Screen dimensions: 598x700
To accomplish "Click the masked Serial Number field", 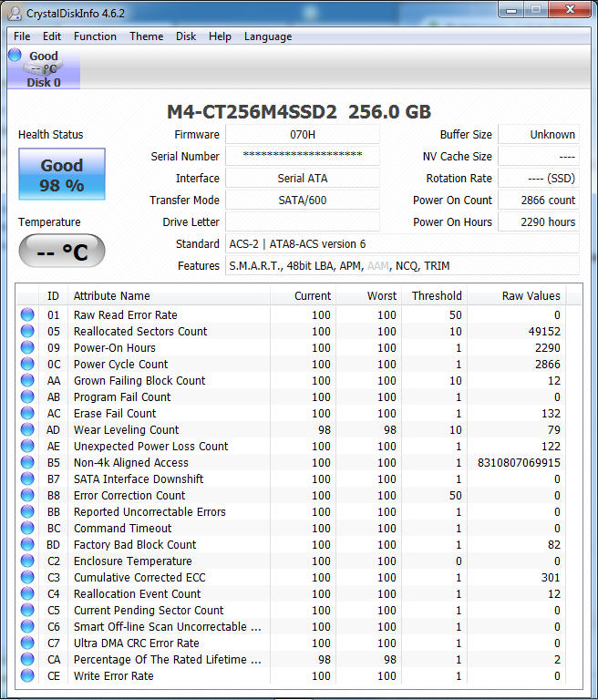I will (303, 156).
